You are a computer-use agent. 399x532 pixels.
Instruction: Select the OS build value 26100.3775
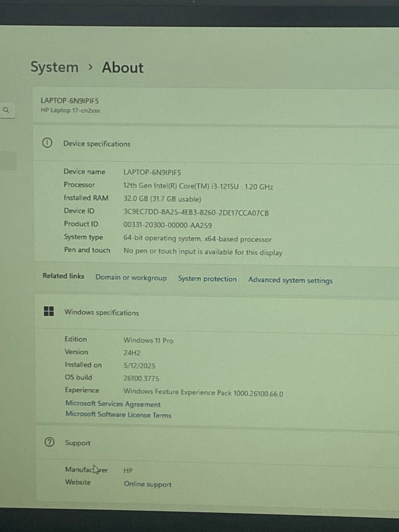(141, 378)
